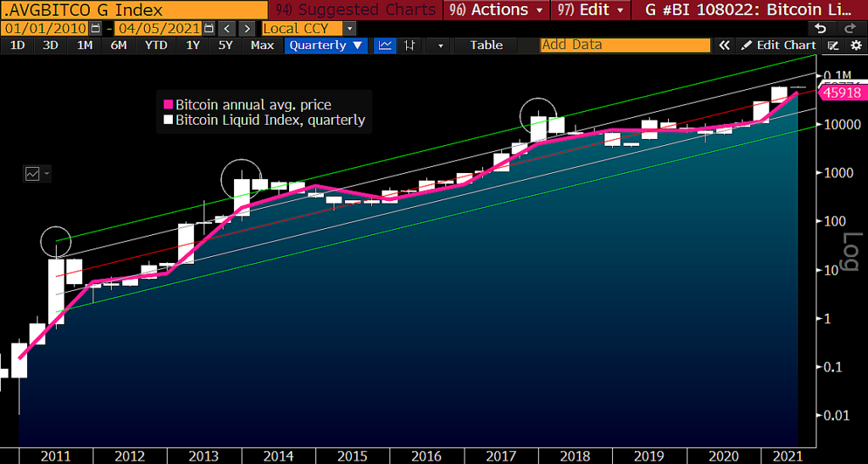The width and height of the screenshot is (868, 464).
Task: Select the candlestick chart type icon
Action: pyautogui.click(x=409, y=46)
